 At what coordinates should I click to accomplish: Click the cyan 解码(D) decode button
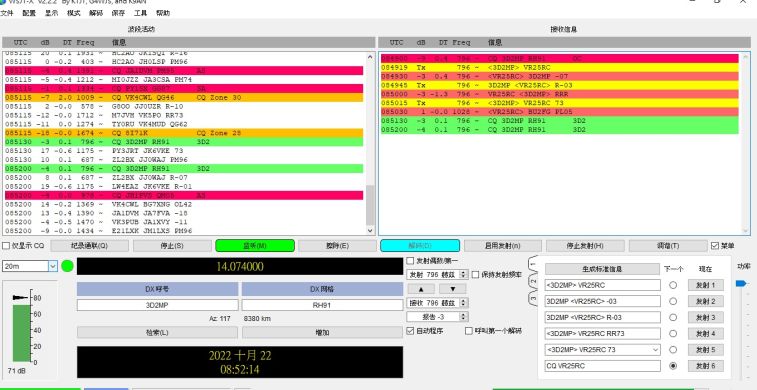coord(420,246)
